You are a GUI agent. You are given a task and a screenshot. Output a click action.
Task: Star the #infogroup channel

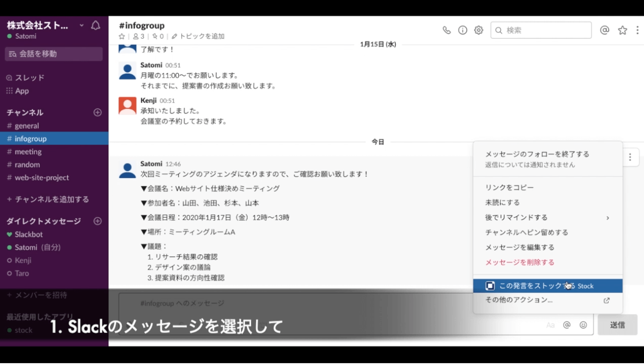tap(122, 37)
